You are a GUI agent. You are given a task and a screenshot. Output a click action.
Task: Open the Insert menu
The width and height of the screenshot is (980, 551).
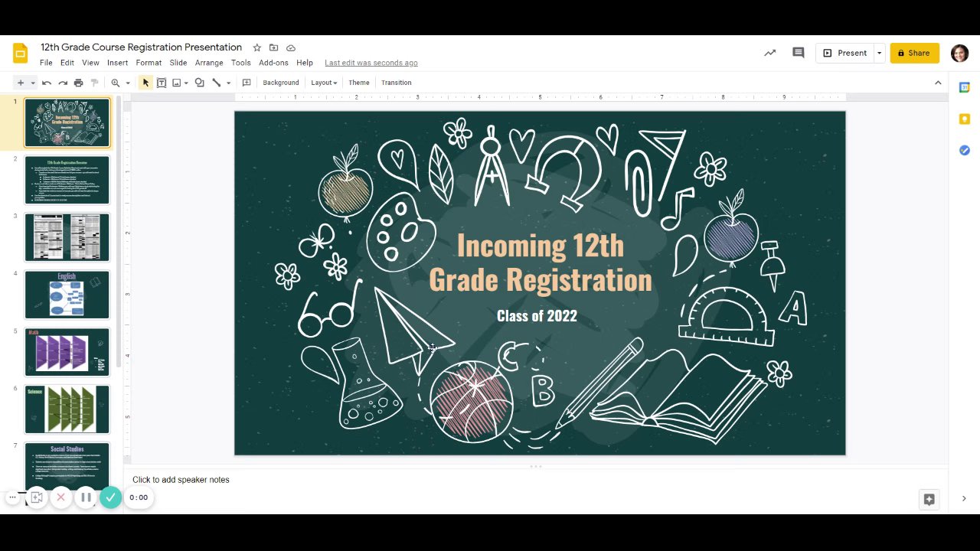[x=118, y=63]
